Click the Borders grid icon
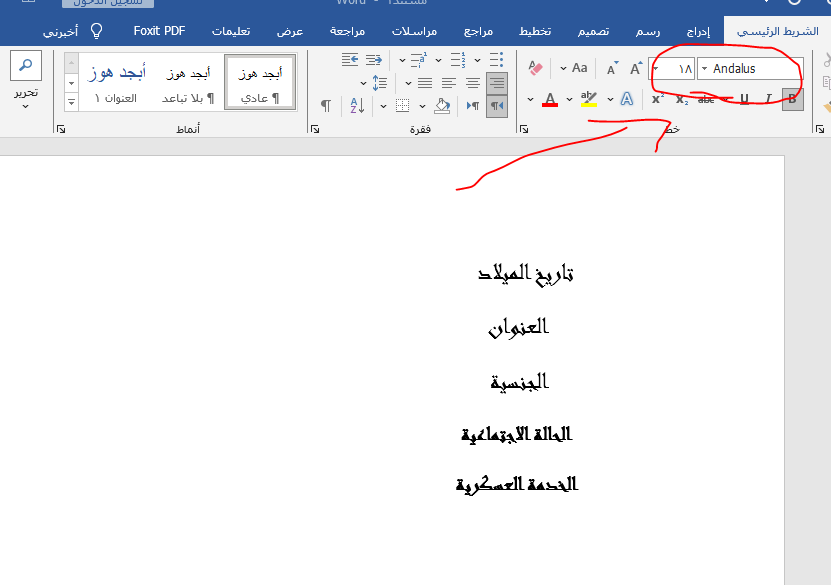The width and height of the screenshot is (831, 585). tap(403, 106)
